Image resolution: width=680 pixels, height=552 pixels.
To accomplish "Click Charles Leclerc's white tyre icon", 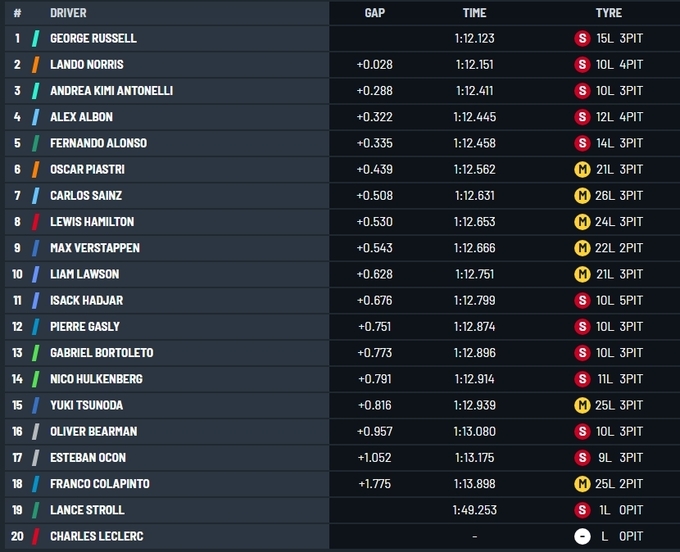I will [582, 536].
